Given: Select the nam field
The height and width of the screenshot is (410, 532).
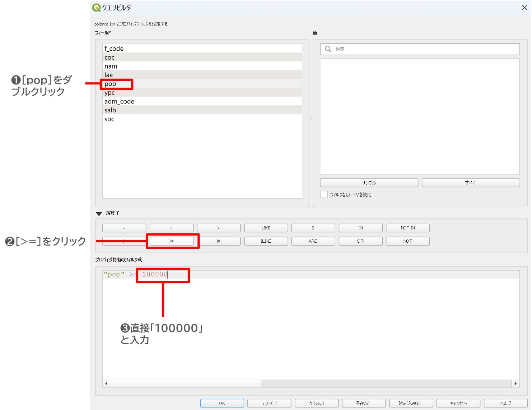Looking at the screenshot, I should (202, 66).
